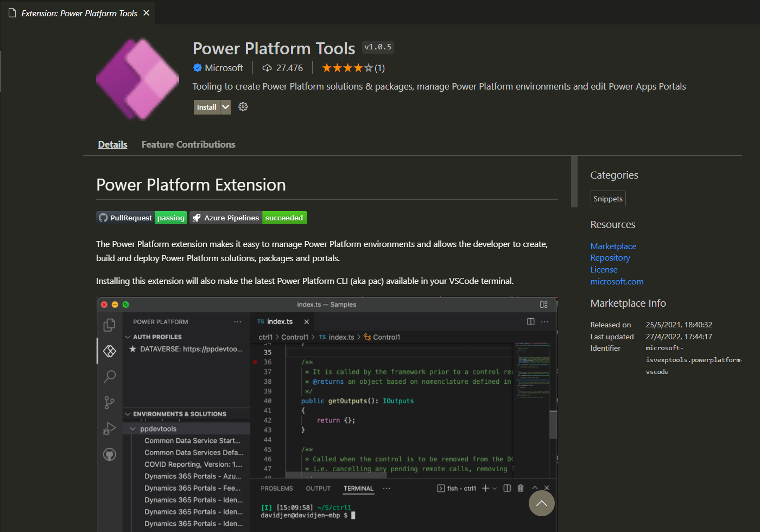Click the Power Platform Tools extension logo
Image resolution: width=760 pixels, height=532 pixels.
(x=137, y=79)
